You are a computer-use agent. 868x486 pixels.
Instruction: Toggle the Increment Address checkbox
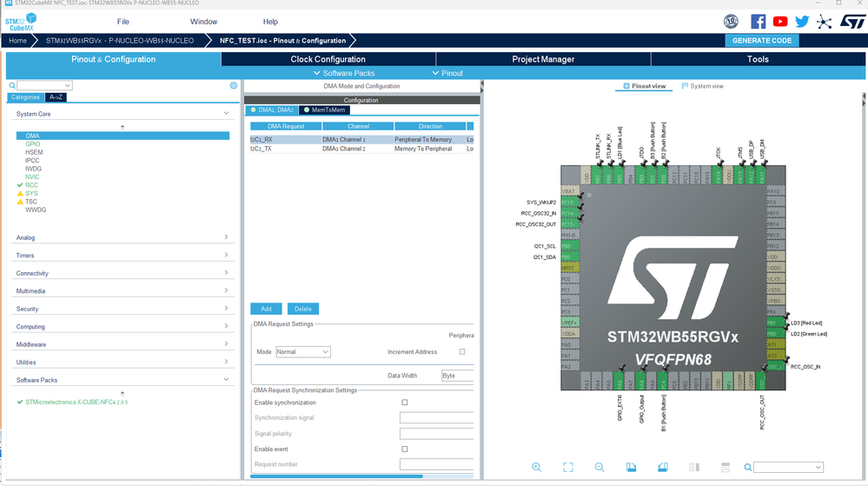[x=462, y=352]
